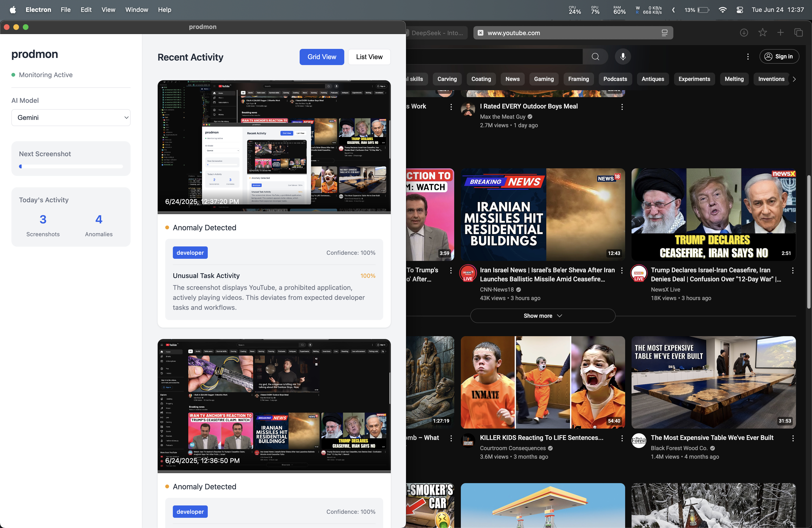Screen dimensions: 812x528
Task: Open the 12:37:20 PM screenshot thumbnail
Action: click(x=274, y=147)
